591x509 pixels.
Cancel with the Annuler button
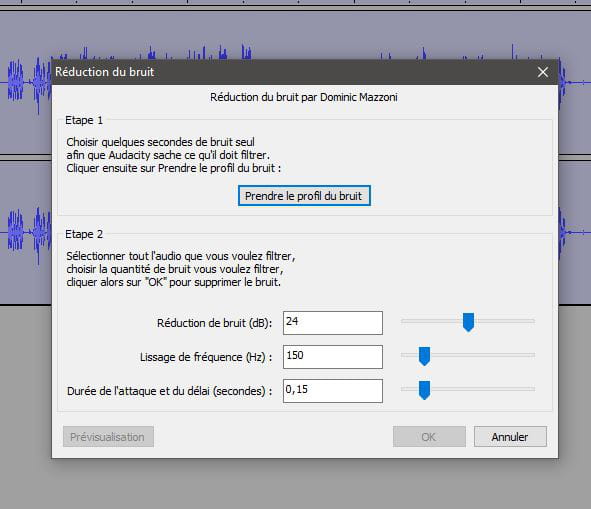pyautogui.click(x=510, y=437)
